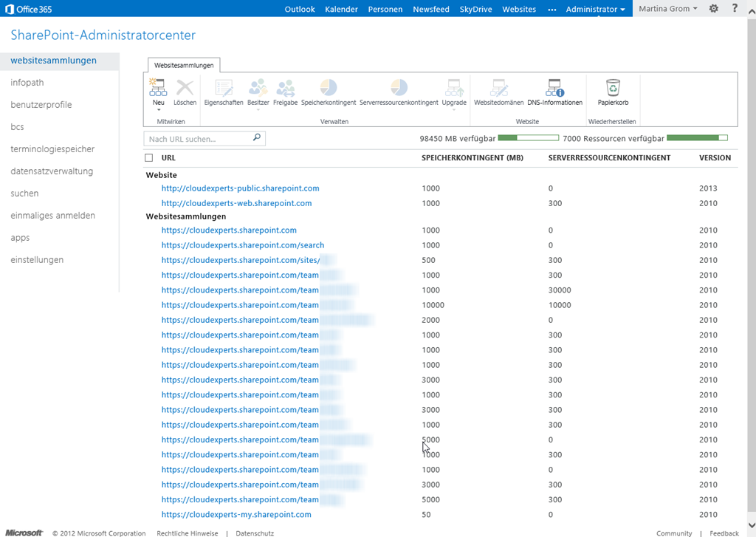
Task: Open Eigenschaften properties in ribbon
Action: click(223, 89)
